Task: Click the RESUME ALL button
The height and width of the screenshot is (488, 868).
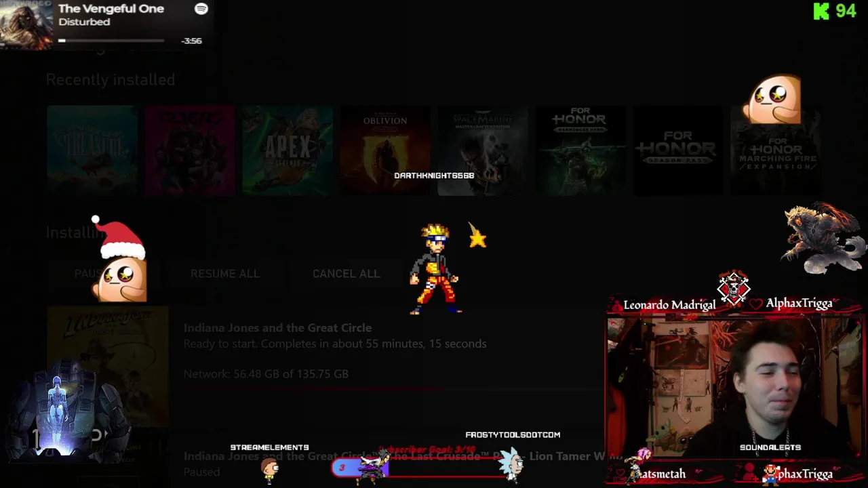Action: [224, 274]
